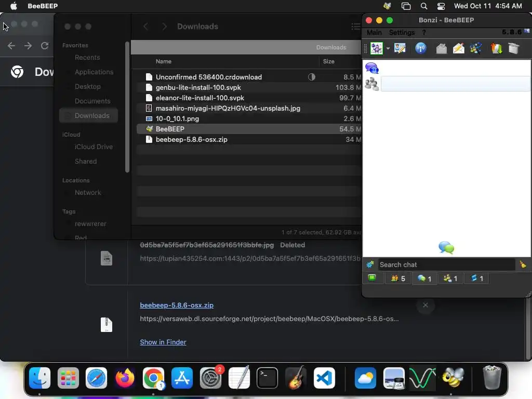Viewport: 532px width, 399px height.
Task: Click the blue broadcast antenna icon
Action: pos(421,48)
